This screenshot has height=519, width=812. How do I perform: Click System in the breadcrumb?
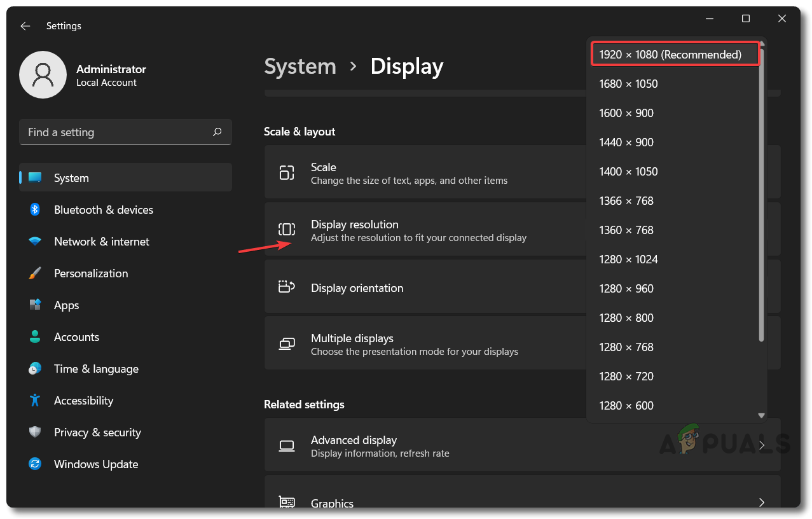point(300,67)
